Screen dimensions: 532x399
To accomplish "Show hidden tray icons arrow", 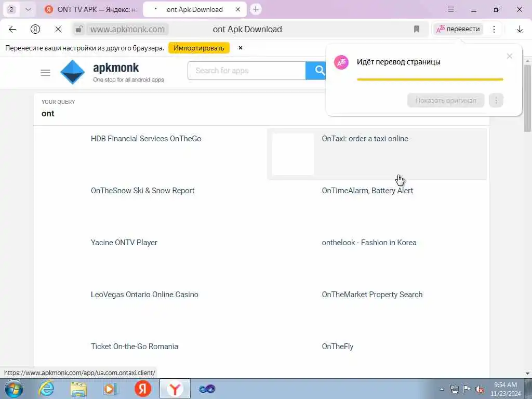I will coord(442,389).
